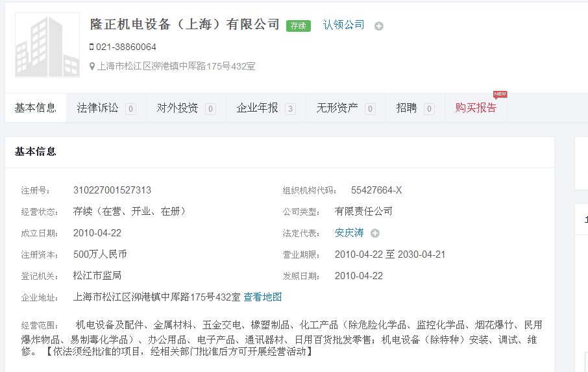Open the 招聘 tab

[x=407, y=108]
